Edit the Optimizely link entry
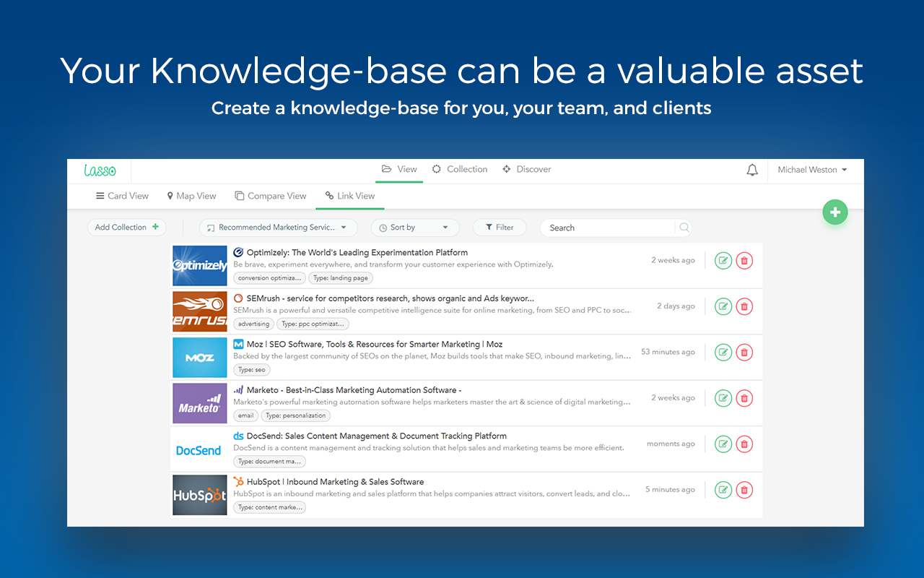 coord(723,261)
